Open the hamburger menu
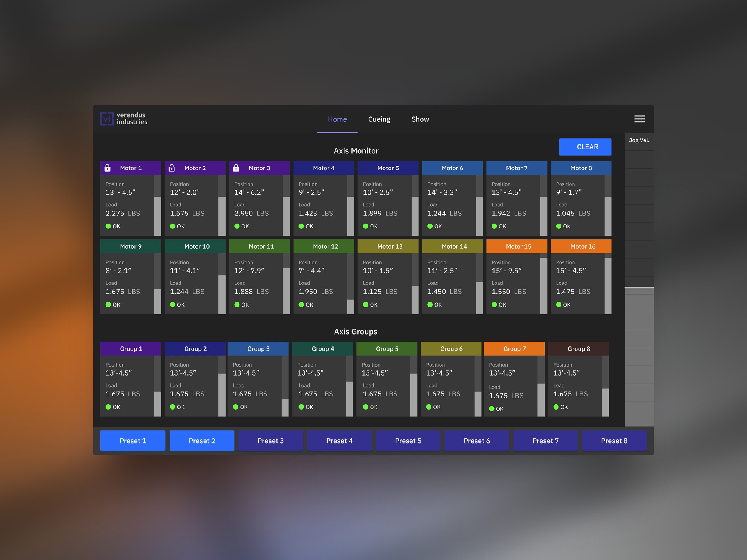Screen dimensions: 747x560 (x=639, y=119)
